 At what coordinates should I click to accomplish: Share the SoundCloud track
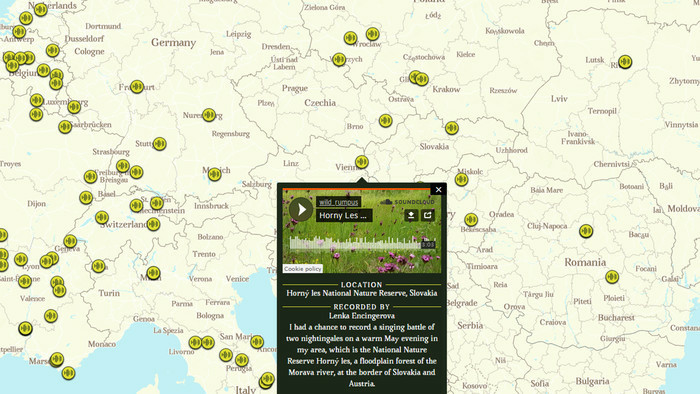(x=428, y=216)
